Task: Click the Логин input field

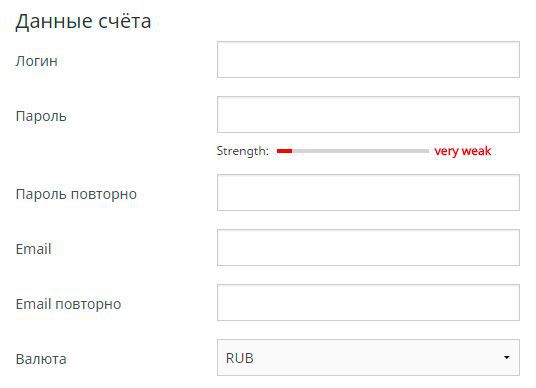Action: point(368,59)
